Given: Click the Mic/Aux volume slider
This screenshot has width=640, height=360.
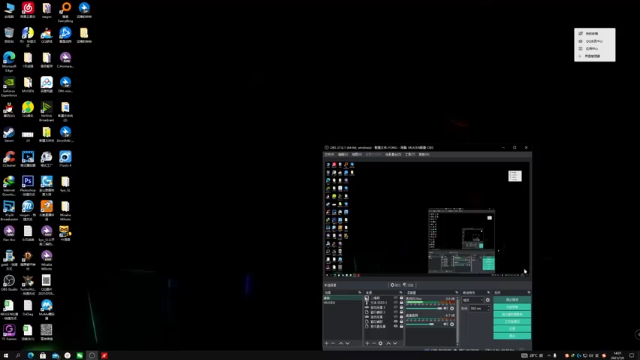Looking at the screenshot, I should coord(424,308).
